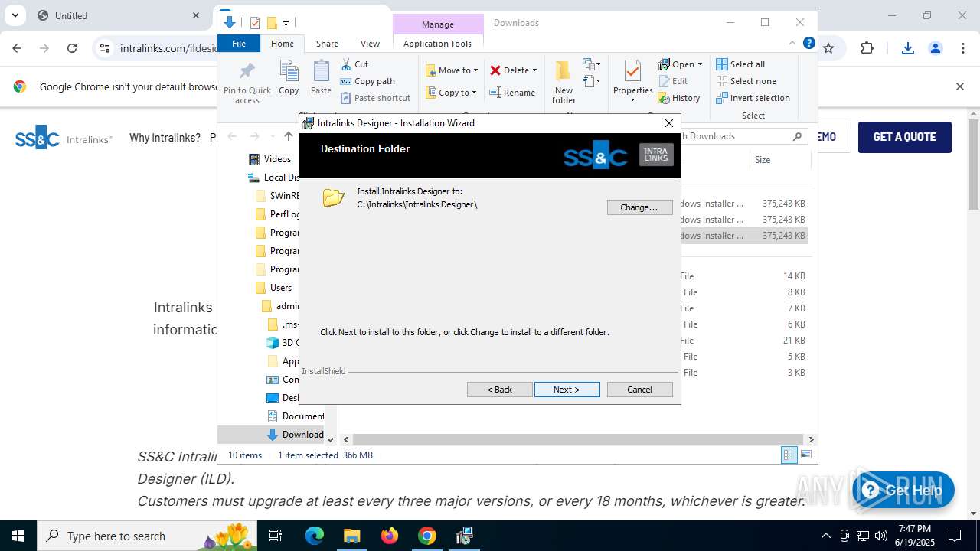Click Chrome downloads icon
Viewport: 980px width, 551px height.
pyautogui.click(x=908, y=48)
